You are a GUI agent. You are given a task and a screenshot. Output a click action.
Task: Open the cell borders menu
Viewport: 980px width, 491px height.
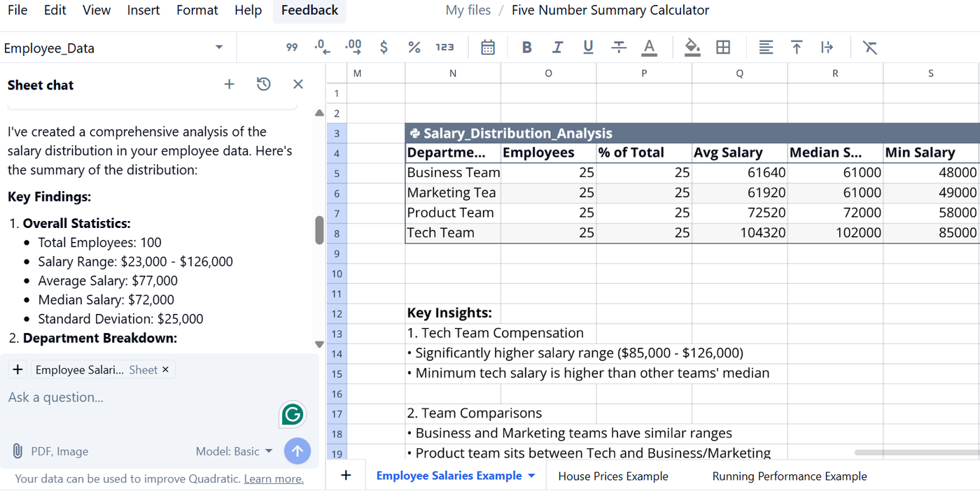tap(723, 48)
